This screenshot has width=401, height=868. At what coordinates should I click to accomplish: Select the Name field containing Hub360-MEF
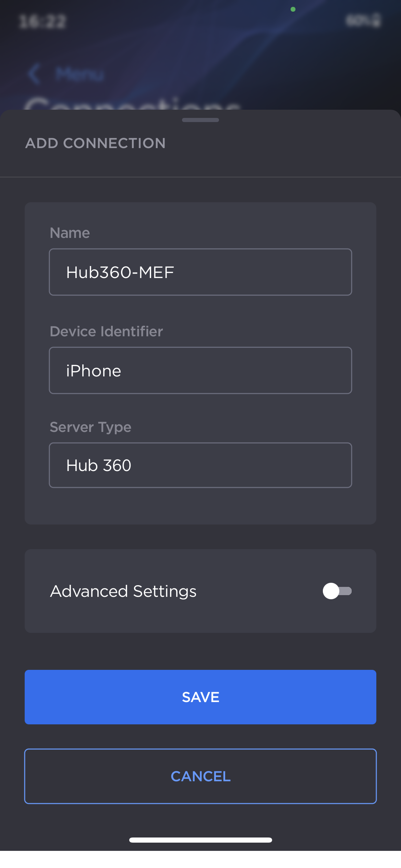pyautogui.click(x=200, y=272)
